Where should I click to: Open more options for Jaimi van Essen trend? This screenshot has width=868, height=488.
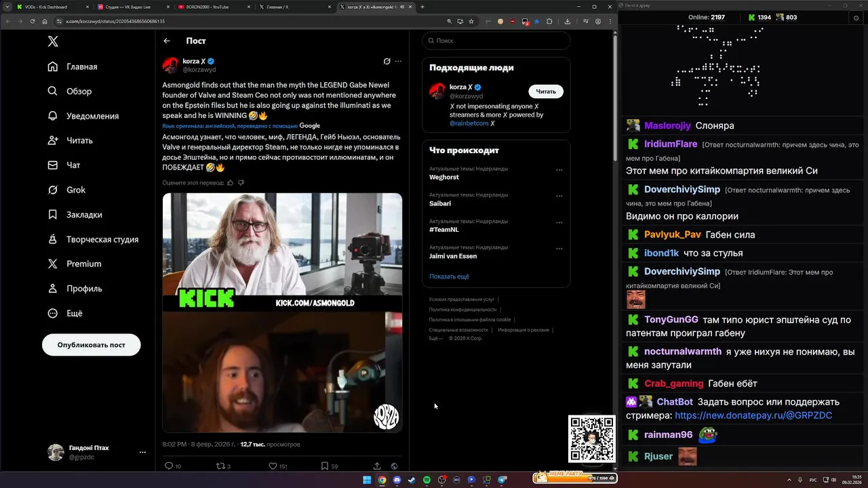tap(559, 249)
